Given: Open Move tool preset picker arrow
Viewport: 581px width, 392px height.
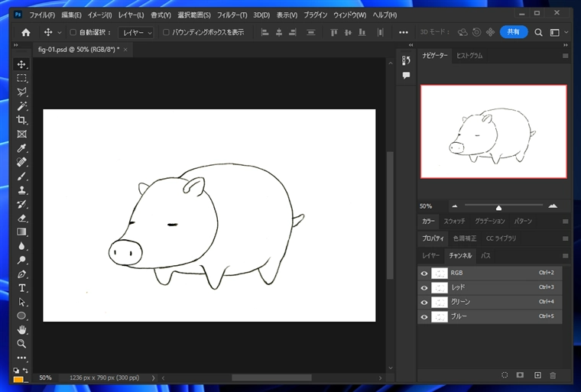Looking at the screenshot, I should click(x=60, y=33).
